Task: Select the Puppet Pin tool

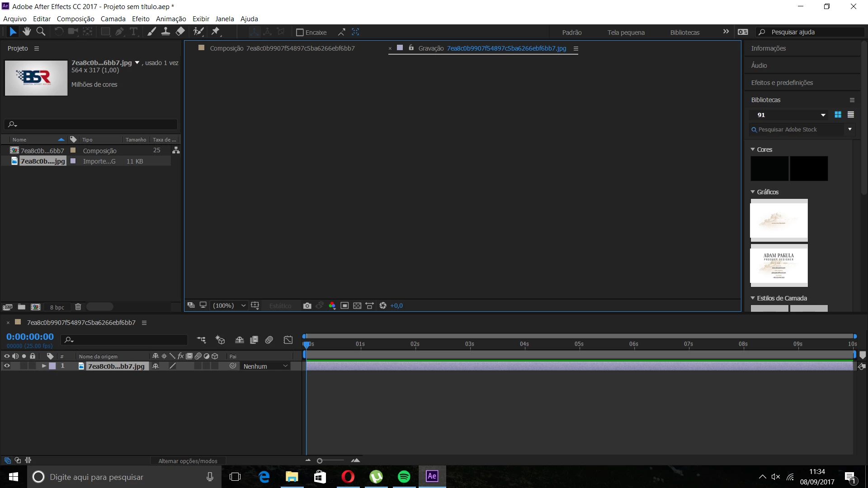Action: tap(216, 32)
